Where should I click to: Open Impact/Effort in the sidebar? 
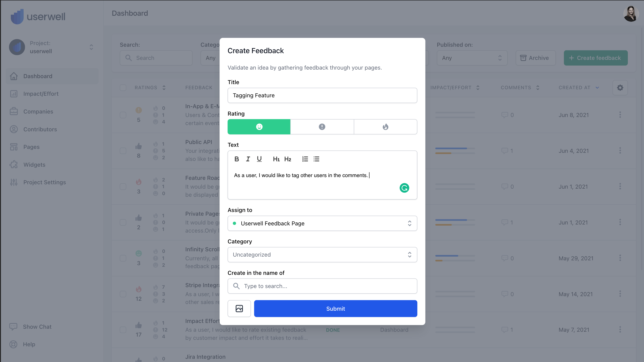click(x=41, y=94)
